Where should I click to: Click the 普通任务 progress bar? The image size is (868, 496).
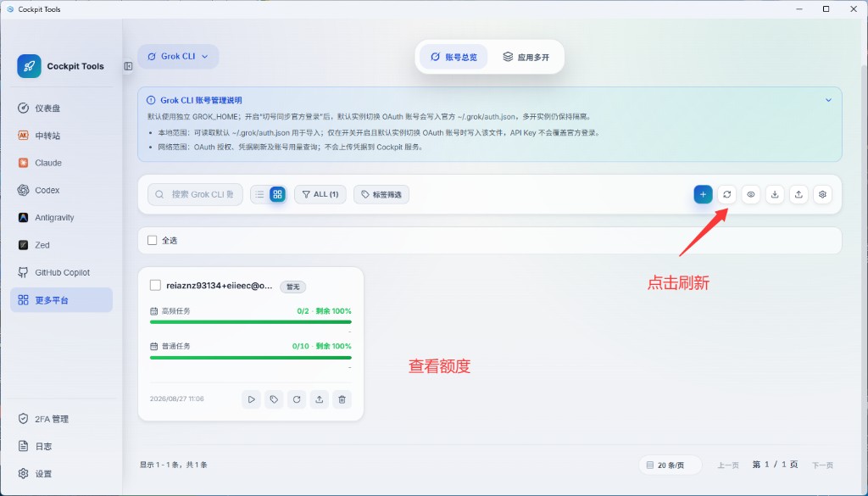click(x=251, y=358)
